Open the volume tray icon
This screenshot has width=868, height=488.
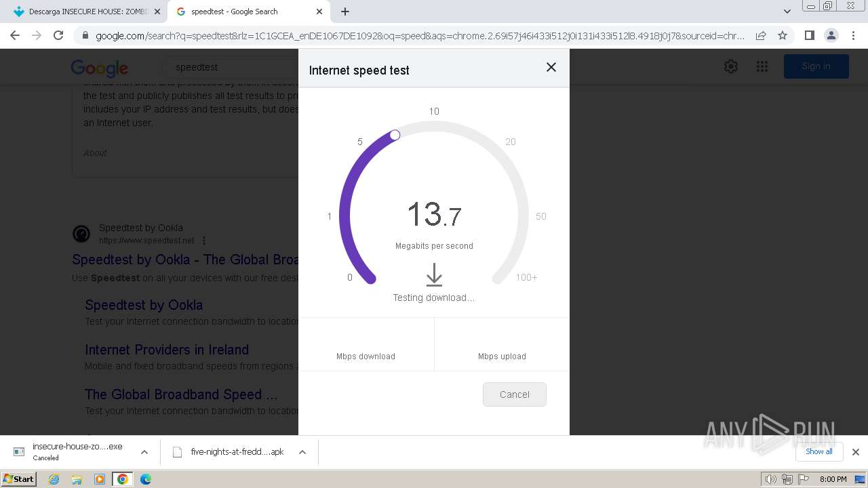point(771,479)
